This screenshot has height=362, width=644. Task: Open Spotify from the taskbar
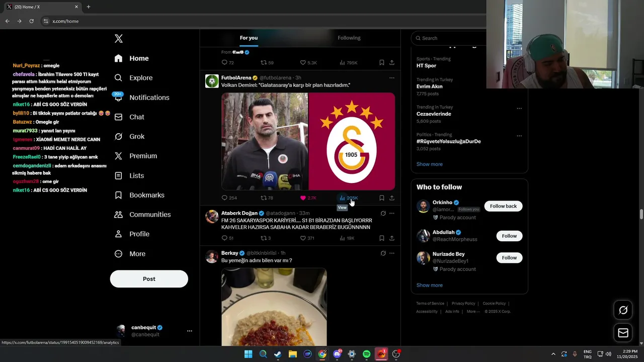366,354
